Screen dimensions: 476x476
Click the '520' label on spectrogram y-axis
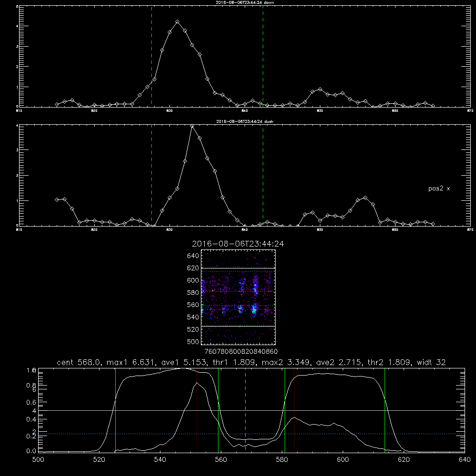pos(193,329)
